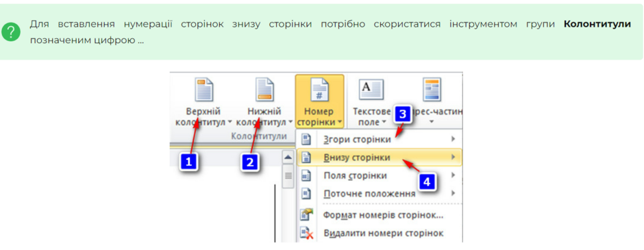The height and width of the screenshot is (250, 644).
Task: Click icon beside Внизу сторінки
Action: pyautogui.click(x=306, y=158)
